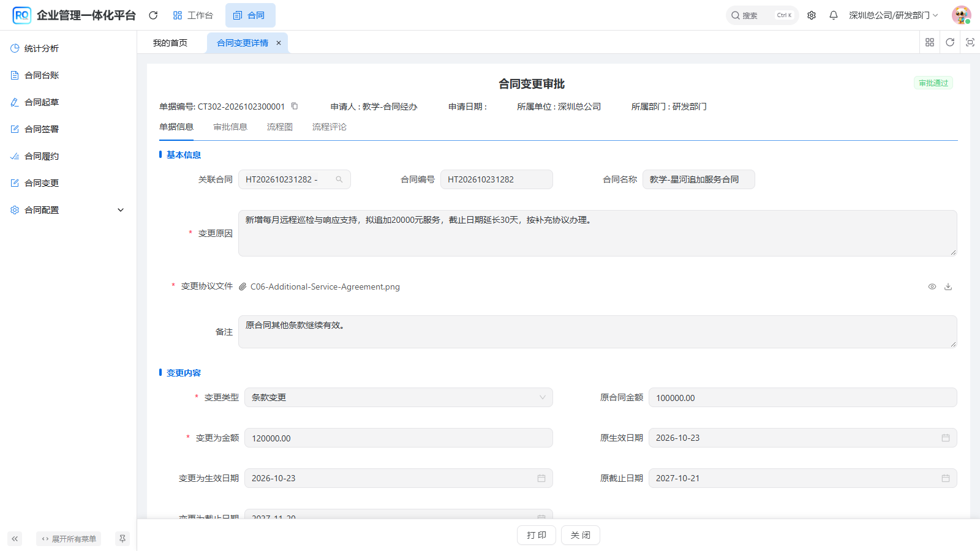Open the 深圳总公司/研发部门 organization dropdown
The image size is (980, 551).
coord(893,15)
